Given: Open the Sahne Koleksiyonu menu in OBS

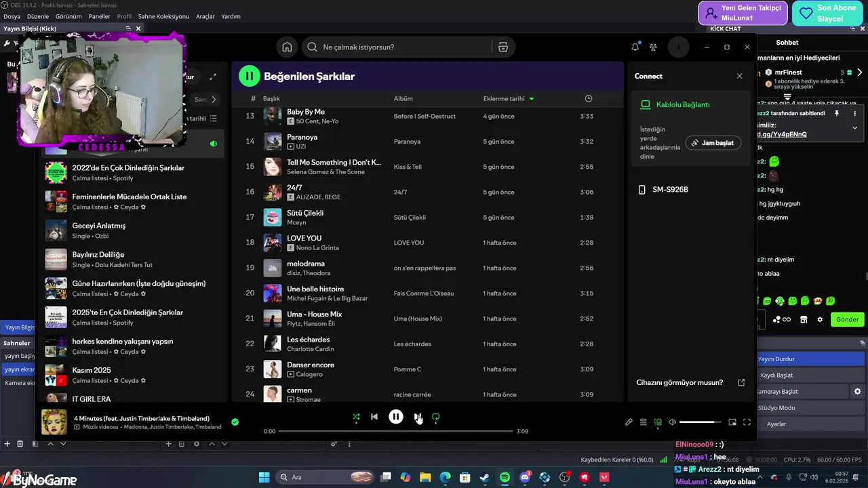Looking at the screenshot, I should 163,16.
